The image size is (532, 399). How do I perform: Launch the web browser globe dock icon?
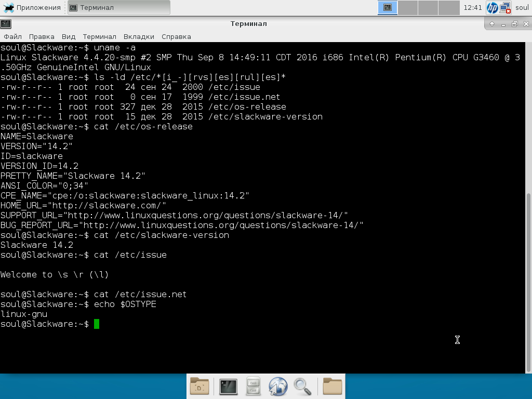click(x=278, y=386)
